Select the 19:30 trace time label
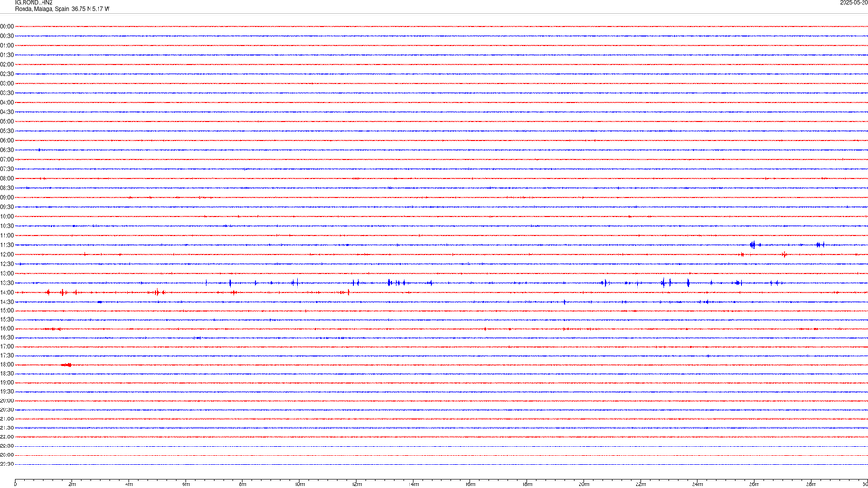Image resolution: width=868 pixels, height=488 pixels. click(x=6, y=391)
